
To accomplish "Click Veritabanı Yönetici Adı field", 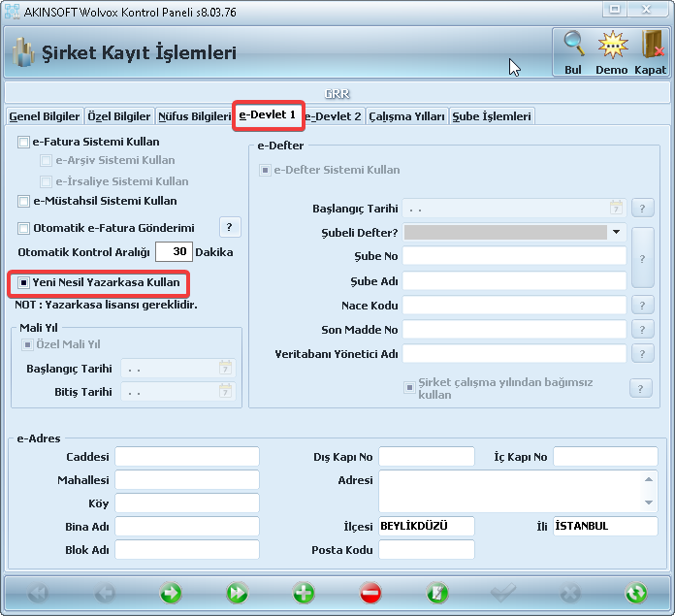I will click(514, 353).
